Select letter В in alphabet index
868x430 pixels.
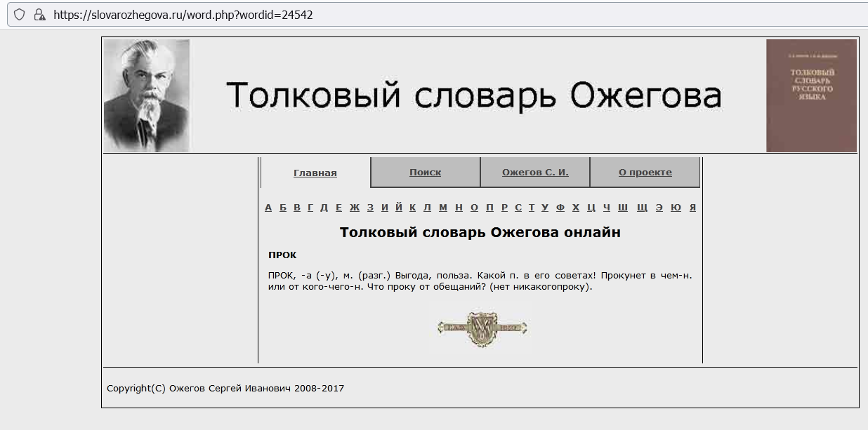tap(297, 207)
